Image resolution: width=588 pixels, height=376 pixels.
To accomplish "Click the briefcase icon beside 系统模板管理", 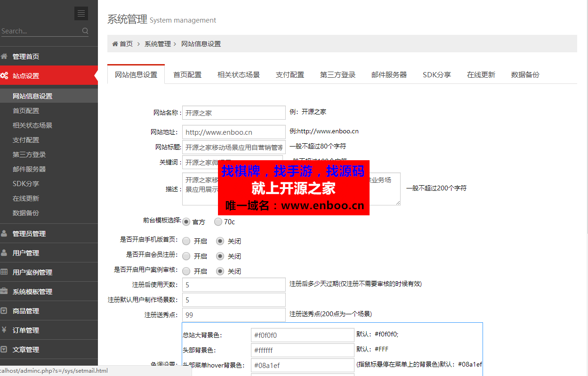I will pyautogui.click(x=4, y=291).
